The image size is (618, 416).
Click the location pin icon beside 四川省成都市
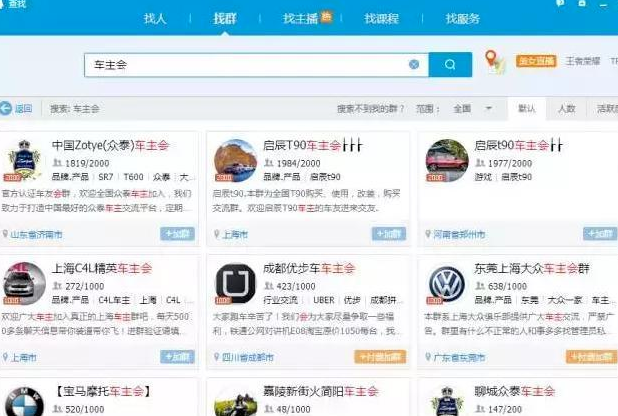click(216, 357)
